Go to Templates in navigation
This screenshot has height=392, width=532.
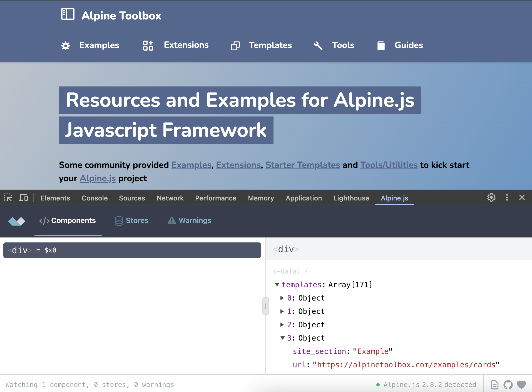pos(270,45)
